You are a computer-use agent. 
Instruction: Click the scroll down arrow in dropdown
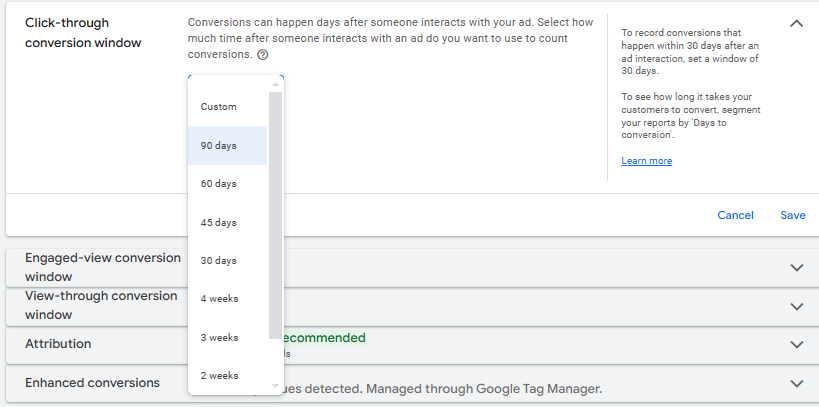tap(275, 386)
